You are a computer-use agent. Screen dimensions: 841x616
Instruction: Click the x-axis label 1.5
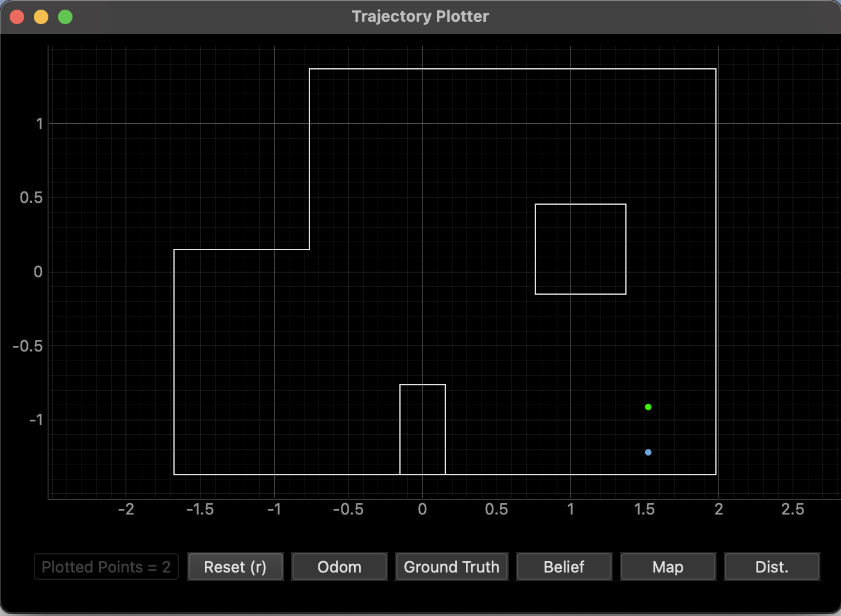644,509
